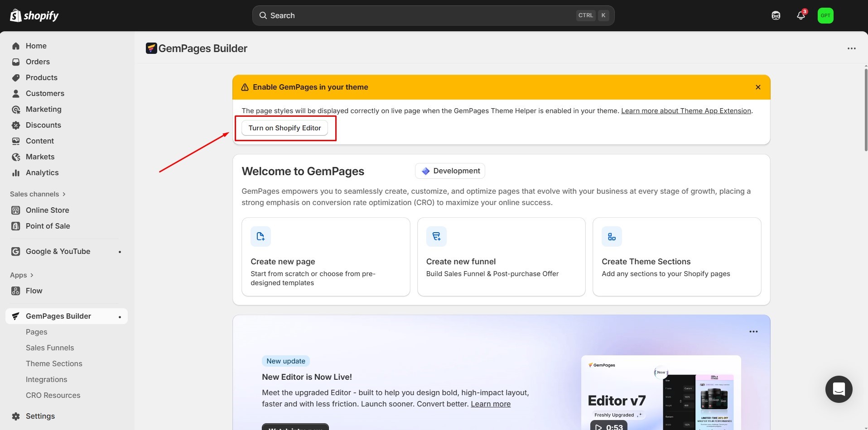Click the Create new page icon
This screenshot has height=430, width=868.
tap(260, 236)
